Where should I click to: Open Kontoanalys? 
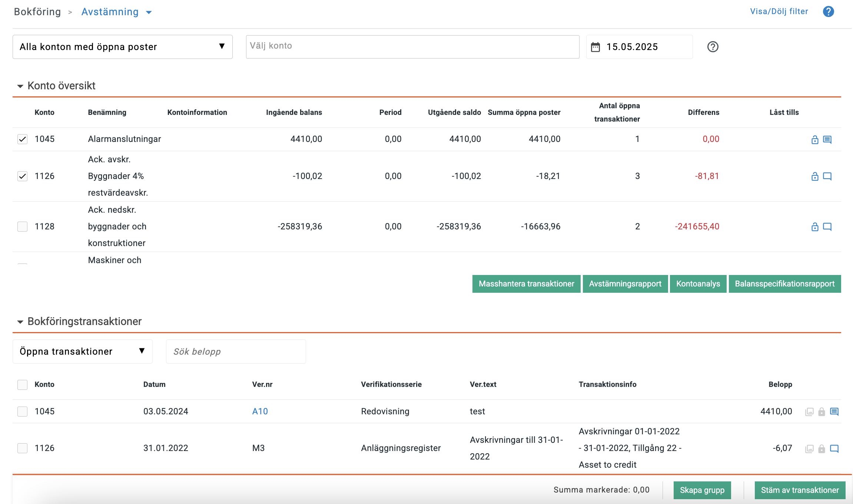click(x=698, y=284)
